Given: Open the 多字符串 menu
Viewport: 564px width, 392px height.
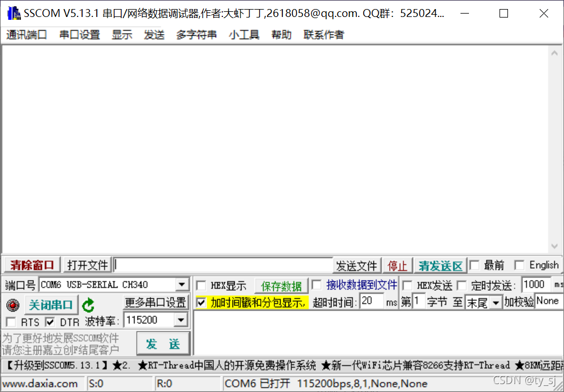Looking at the screenshot, I should (x=196, y=35).
